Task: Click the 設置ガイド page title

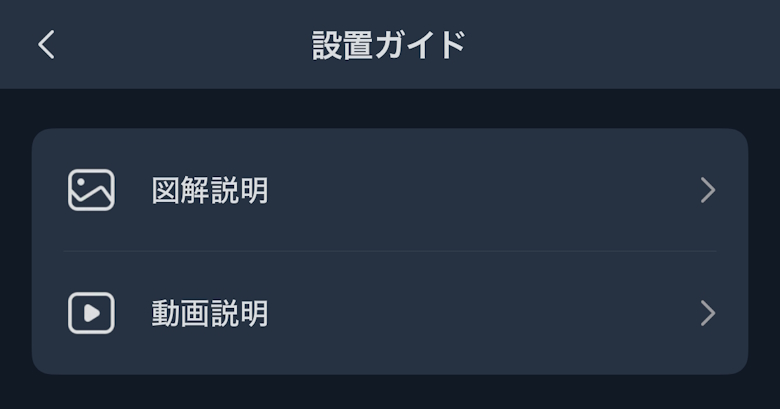Action: click(389, 45)
